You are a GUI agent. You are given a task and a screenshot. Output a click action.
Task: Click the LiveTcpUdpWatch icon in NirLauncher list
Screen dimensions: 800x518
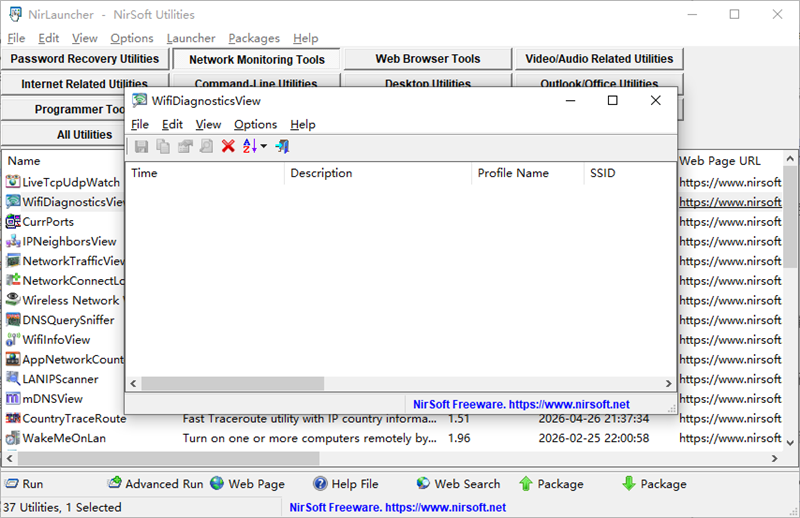point(13,182)
